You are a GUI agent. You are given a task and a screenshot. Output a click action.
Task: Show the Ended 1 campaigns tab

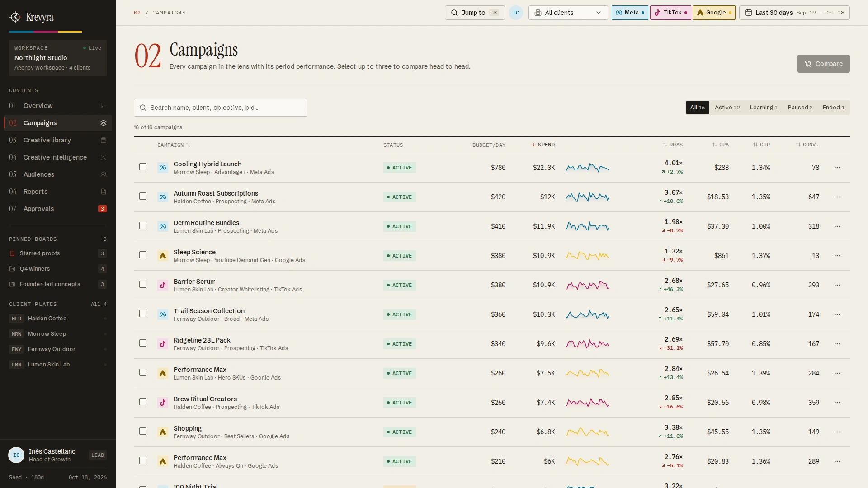[x=833, y=108]
